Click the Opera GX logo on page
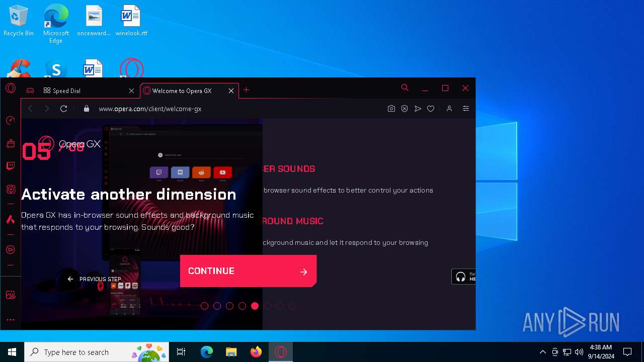This screenshot has height=362, width=644. [70, 144]
